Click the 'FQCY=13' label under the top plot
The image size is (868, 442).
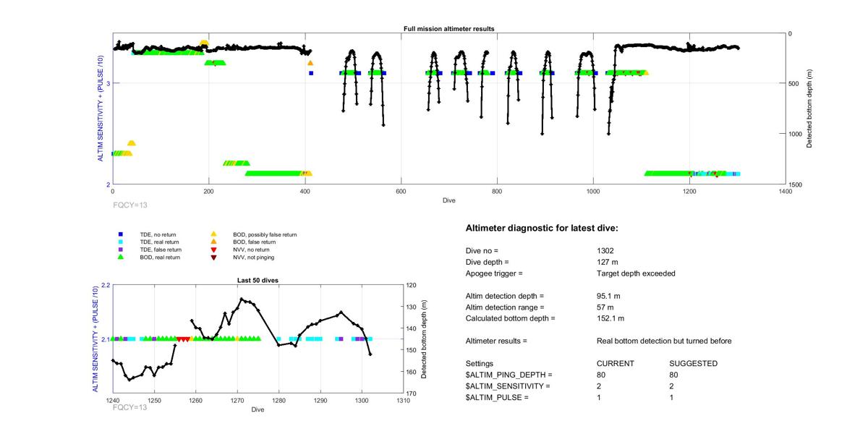pos(130,205)
